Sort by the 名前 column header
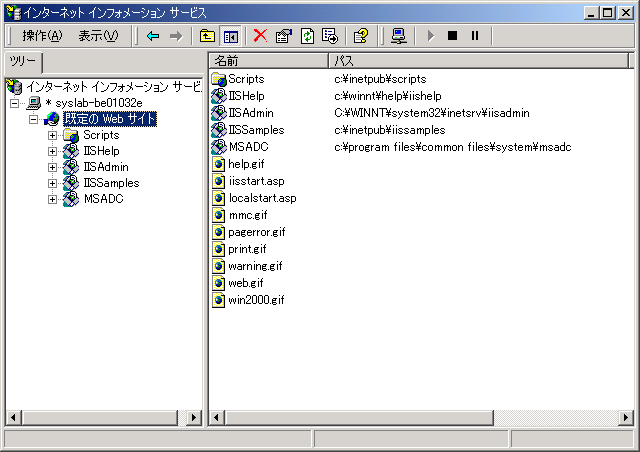This screenshot has width=640, height=452. [x=269, y=61]
